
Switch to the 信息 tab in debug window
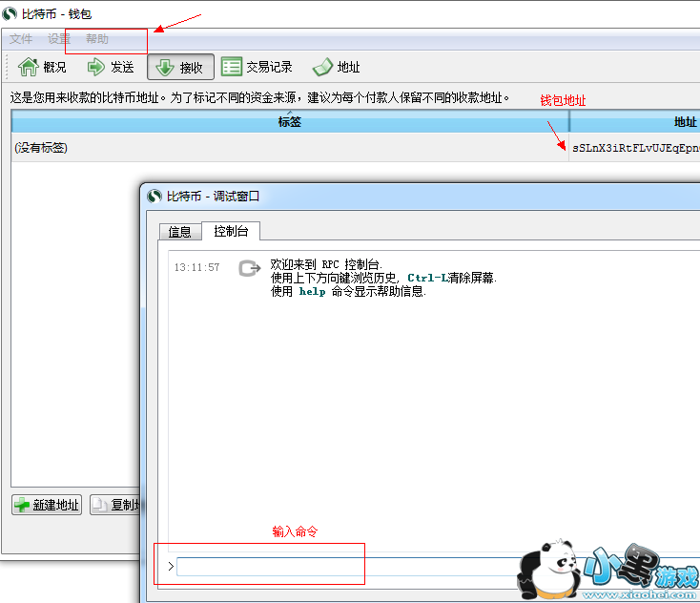pos(179,232)
